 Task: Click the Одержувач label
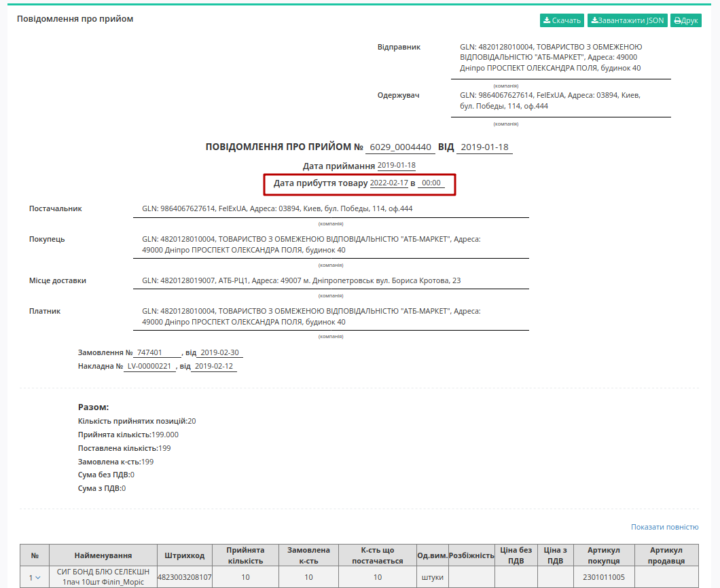[x=399, y=95]
